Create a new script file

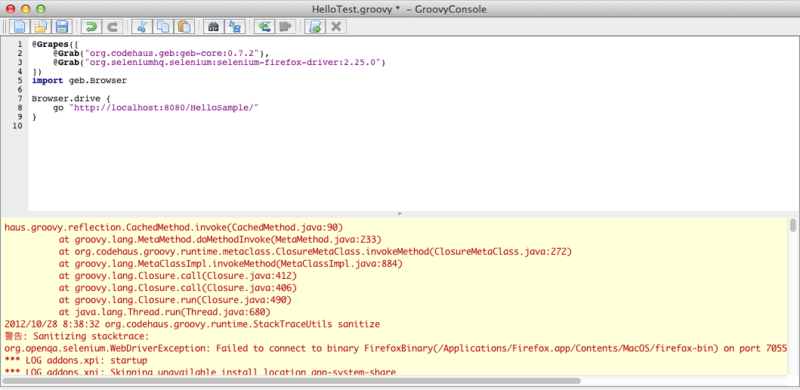20,27
